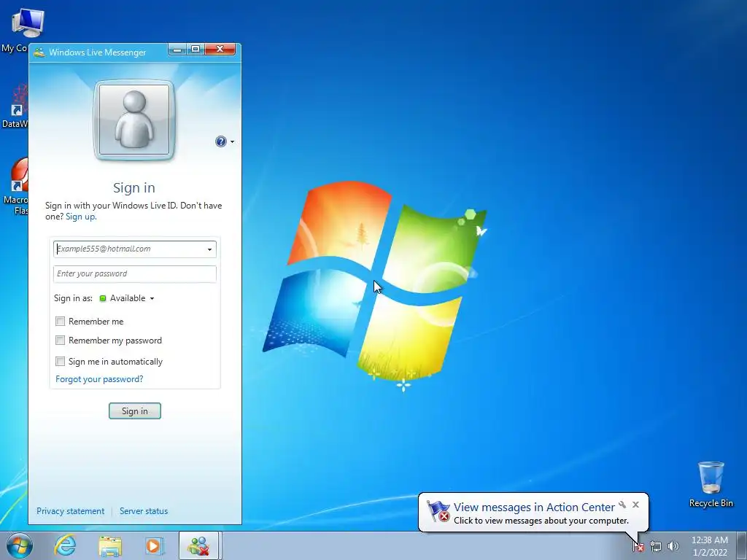Expand the arrow next to help icon
This screenshot has width=747, height=560.
point(233,141)
